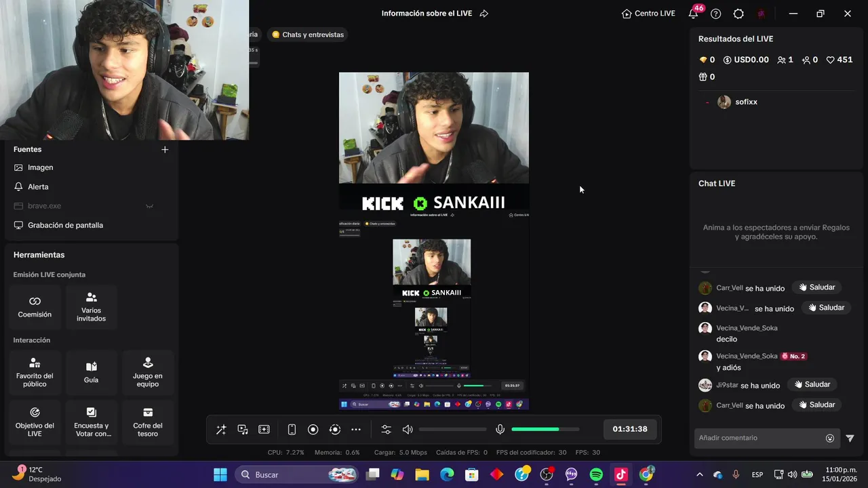The image size is (868, 488).
Task: Open TikTok LIVE Studio taskbar icon
Action: (621, 474)
